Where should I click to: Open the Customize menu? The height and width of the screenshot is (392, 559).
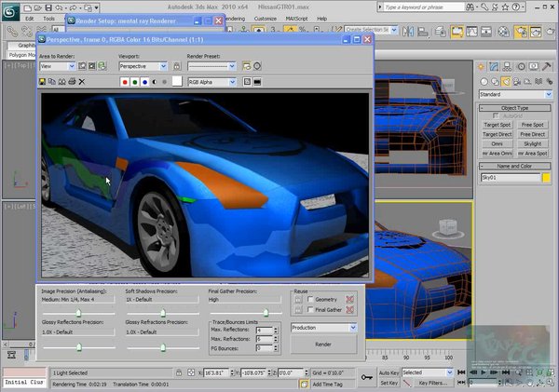(265, 19)
